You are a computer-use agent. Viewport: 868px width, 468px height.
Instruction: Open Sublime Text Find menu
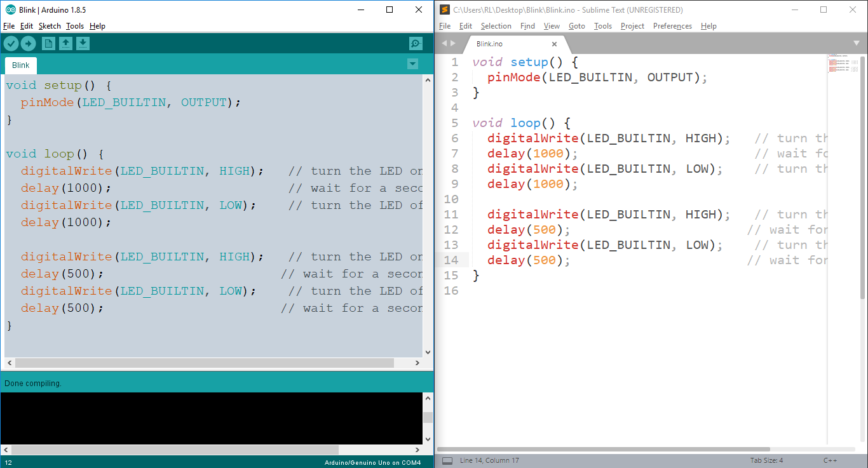coord(527,26)
